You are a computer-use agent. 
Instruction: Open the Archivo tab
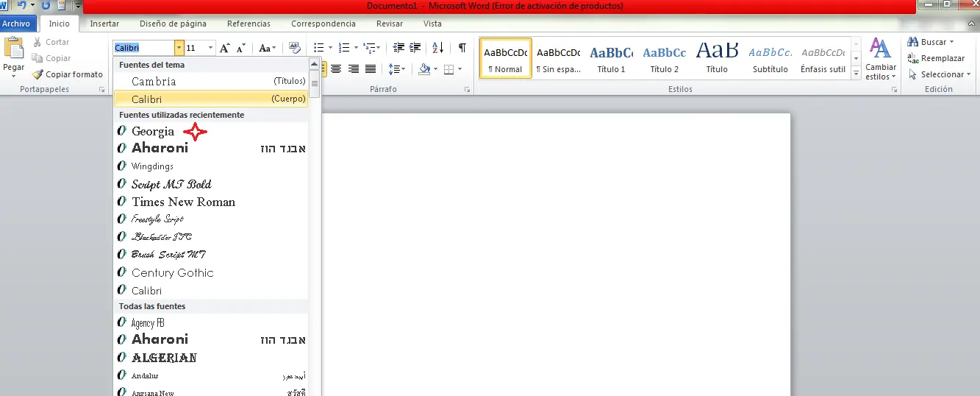[15, 24]
